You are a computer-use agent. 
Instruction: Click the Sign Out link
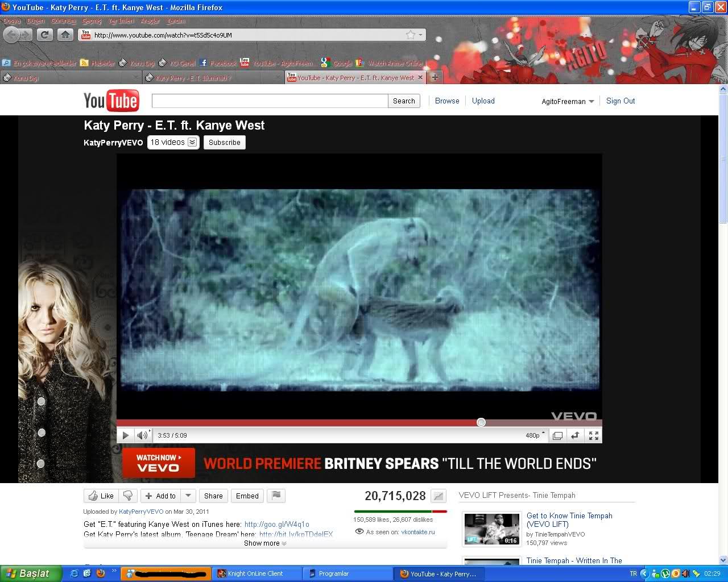point(621,101)
